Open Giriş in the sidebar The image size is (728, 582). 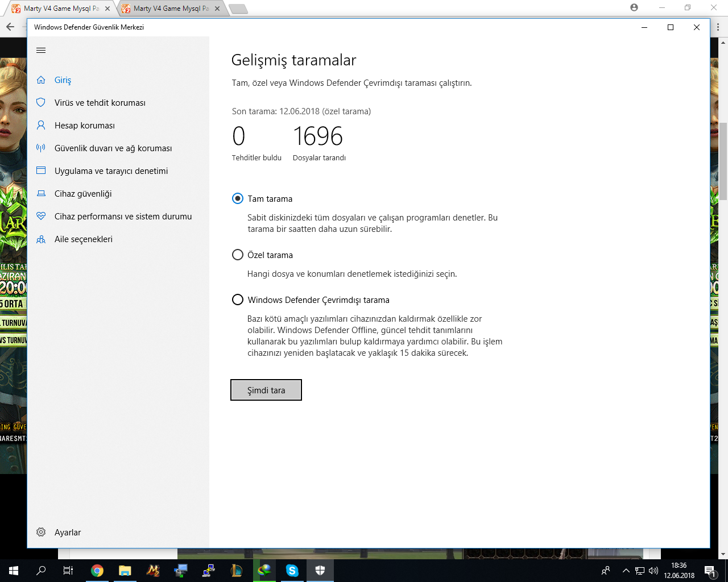click(118, 80)
